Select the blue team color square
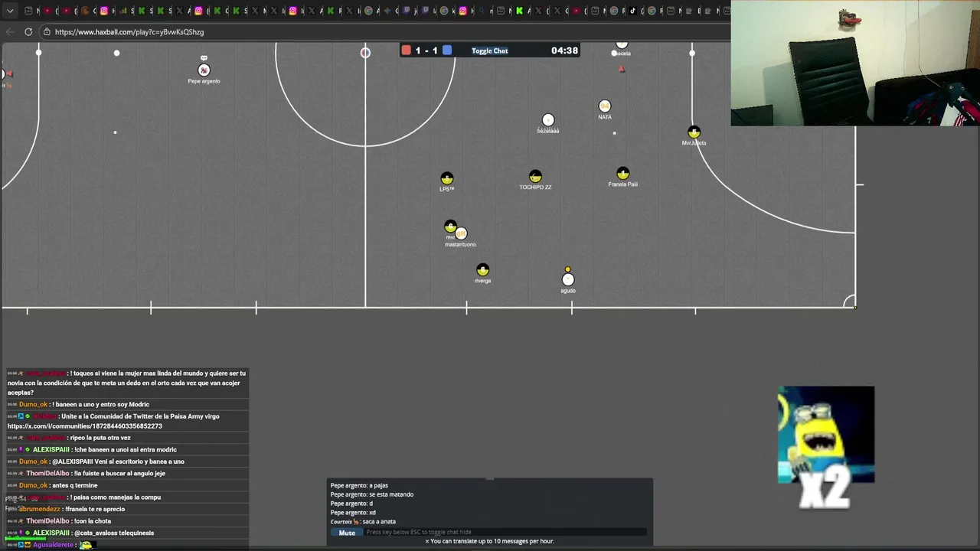The height and width of the screenshot is (551, 980). [447, 51]
